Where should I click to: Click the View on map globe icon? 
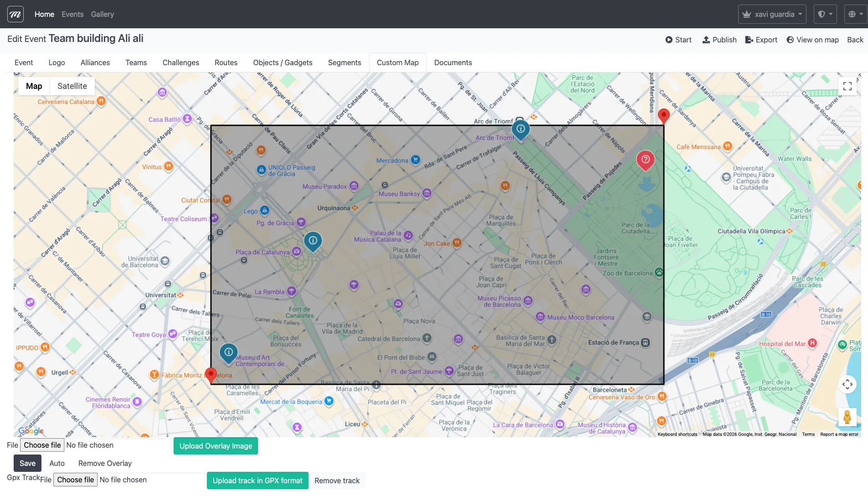(x=790, y=40)
